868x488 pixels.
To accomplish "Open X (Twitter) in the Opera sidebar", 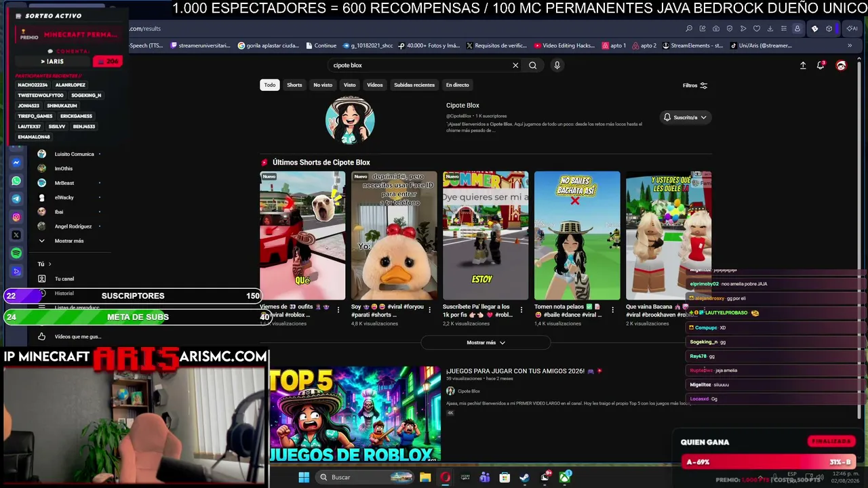I will tap(16, 235).
